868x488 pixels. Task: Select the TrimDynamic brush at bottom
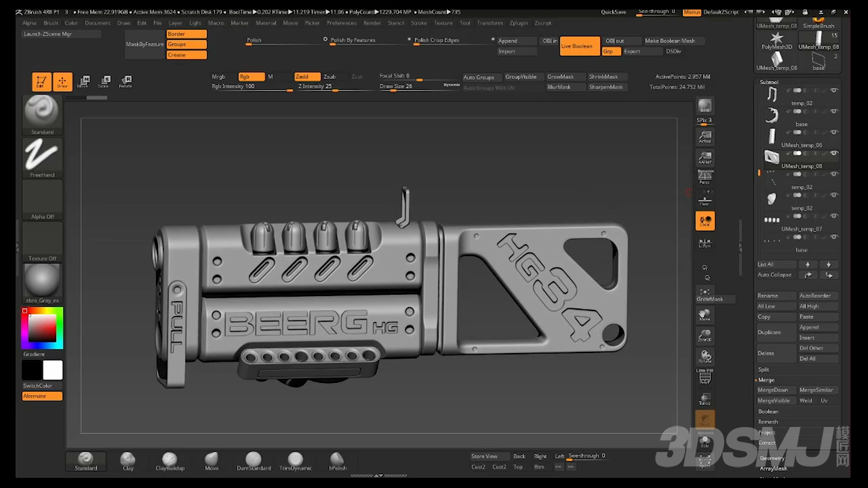[x=296, y=461]
